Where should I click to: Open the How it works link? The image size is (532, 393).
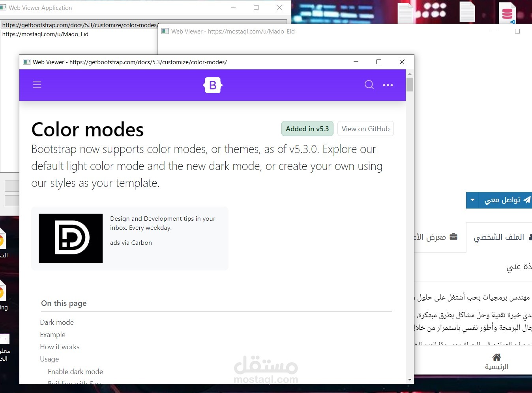click(60, 347)
